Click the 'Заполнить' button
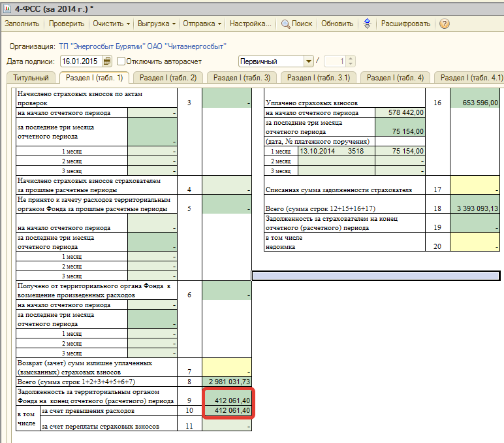Screen dimensions: 504x443 pos(22,24)
